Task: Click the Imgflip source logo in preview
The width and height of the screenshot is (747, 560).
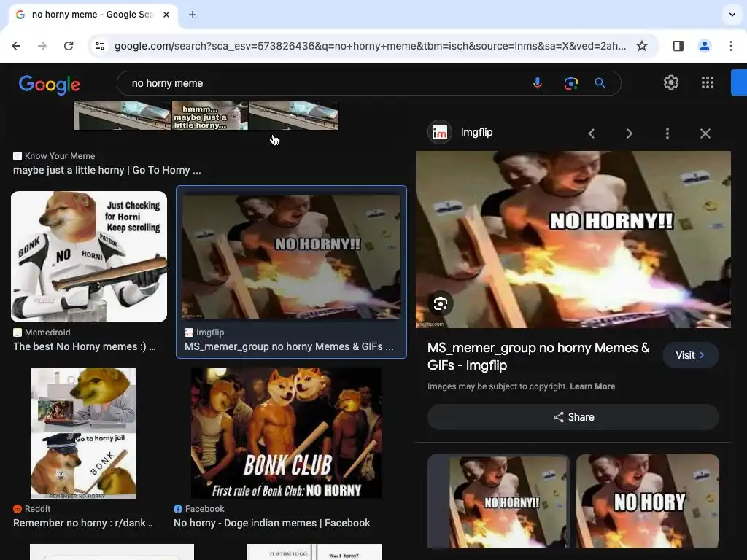Action: coord(439,133)
